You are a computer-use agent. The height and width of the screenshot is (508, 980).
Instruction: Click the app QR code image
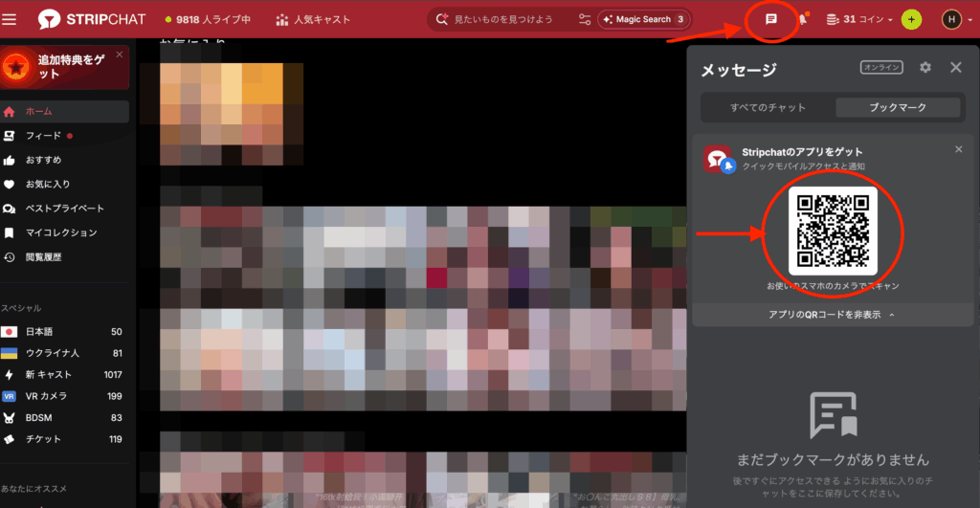[x=834, y=232]
